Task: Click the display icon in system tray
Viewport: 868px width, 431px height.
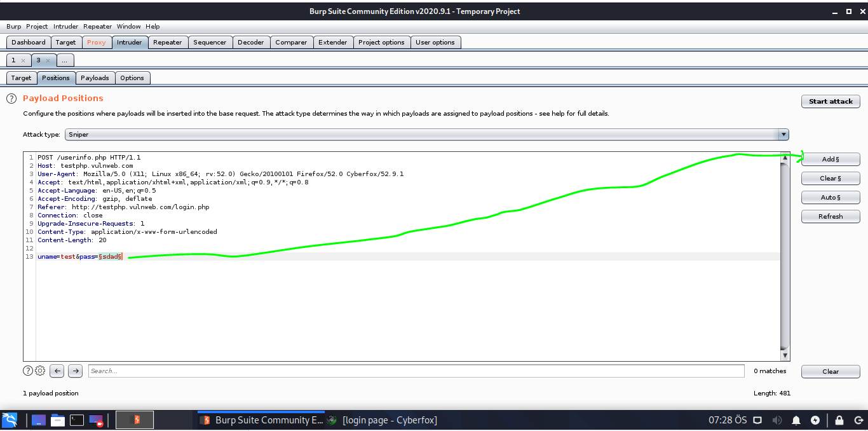Action: tap(757, 420)
